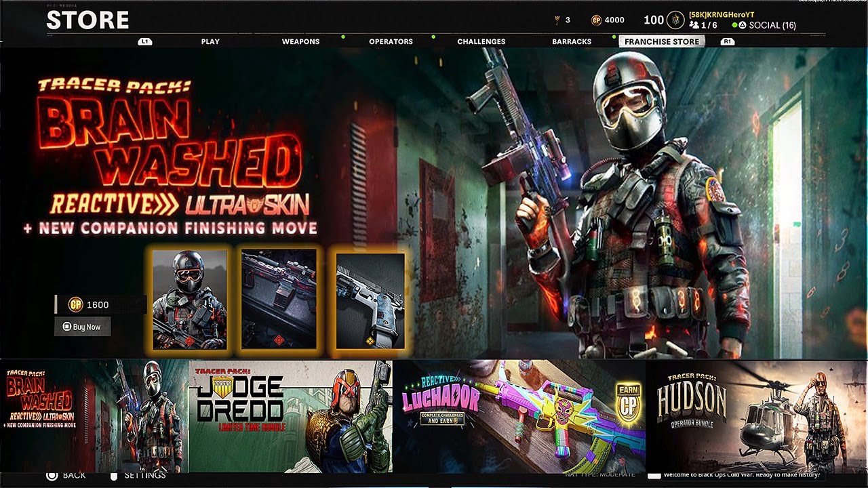Buy the bundle with Buy Now

coord(82,327)
